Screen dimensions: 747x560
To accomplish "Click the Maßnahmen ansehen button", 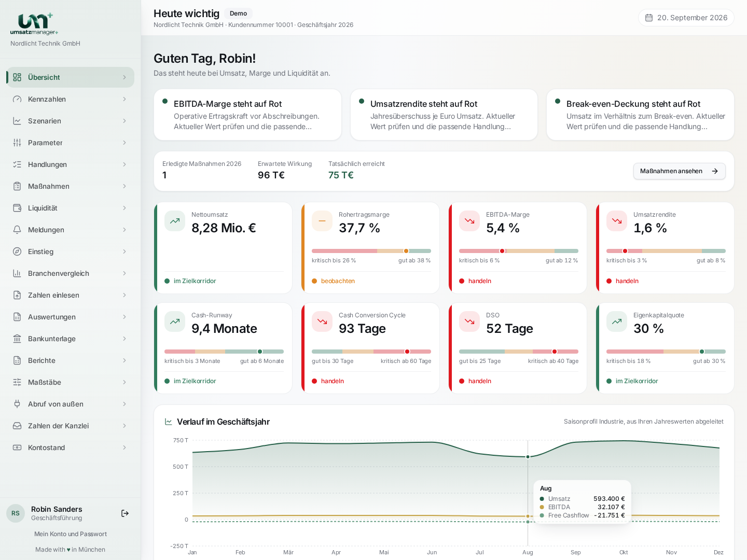I will tap(680, 171).
